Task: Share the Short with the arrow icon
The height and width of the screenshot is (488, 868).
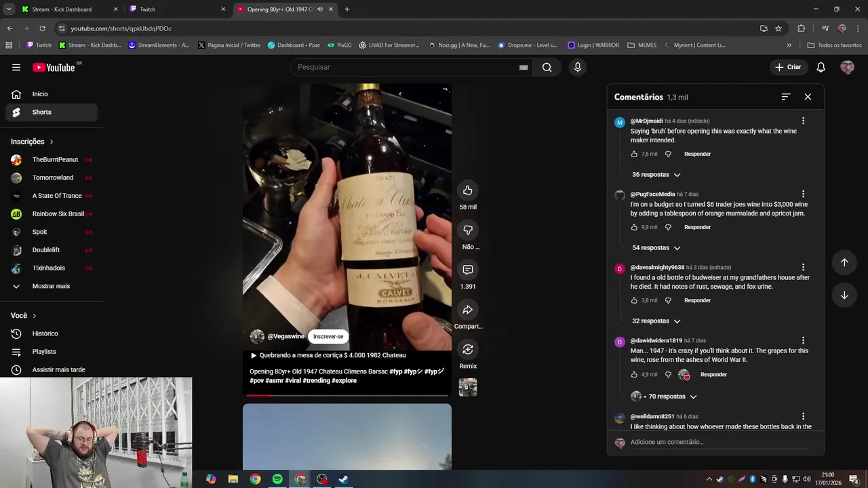Action: point(468,310)
